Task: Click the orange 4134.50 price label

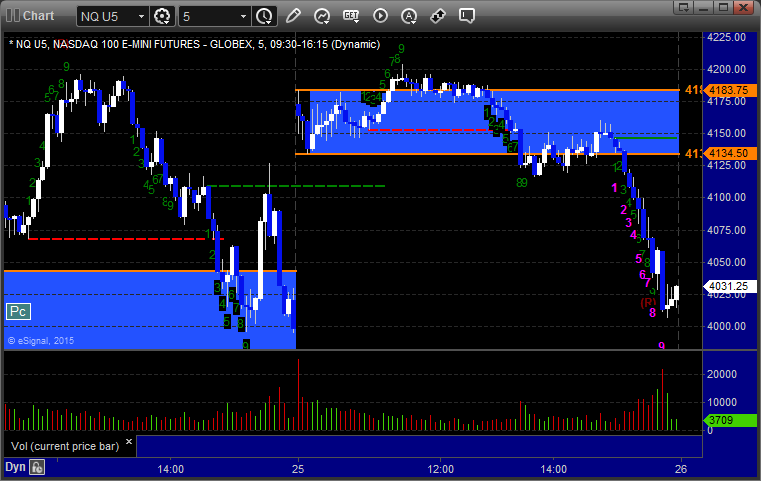Action: [x=731, y=154]
